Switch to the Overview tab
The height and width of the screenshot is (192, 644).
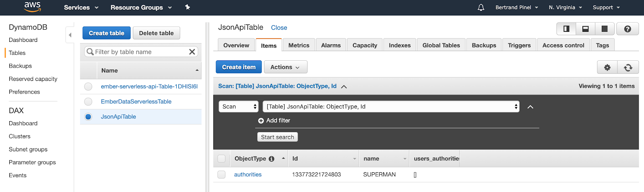236,45
